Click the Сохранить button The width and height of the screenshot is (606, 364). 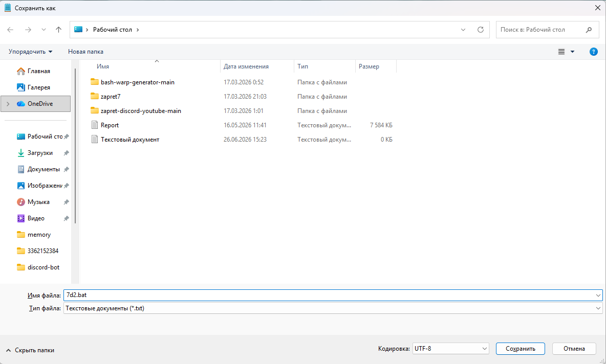click(520, 349)
